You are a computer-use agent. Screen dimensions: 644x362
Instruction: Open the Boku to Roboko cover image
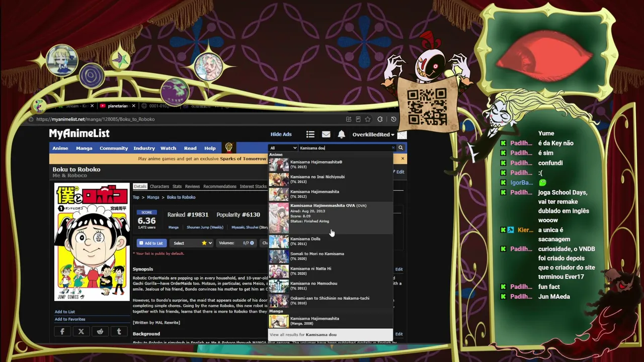(x=92, y=242)
